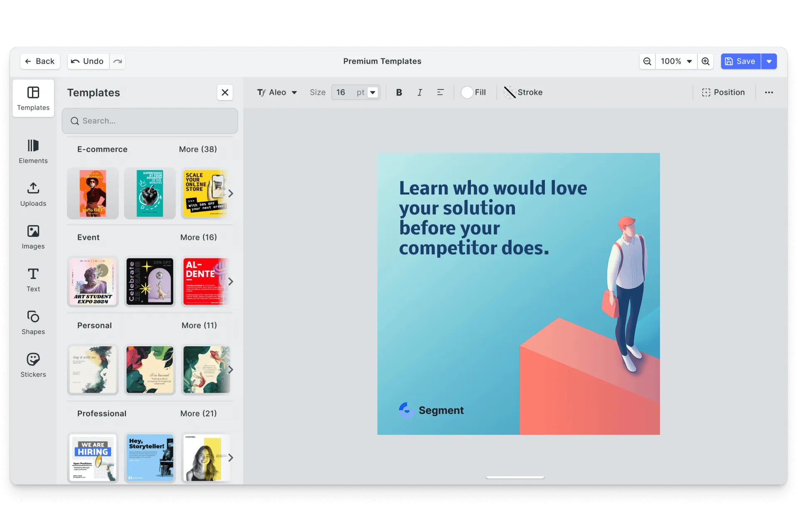Toggle bold formatting
Screen dimensions: 798x532
399,92
